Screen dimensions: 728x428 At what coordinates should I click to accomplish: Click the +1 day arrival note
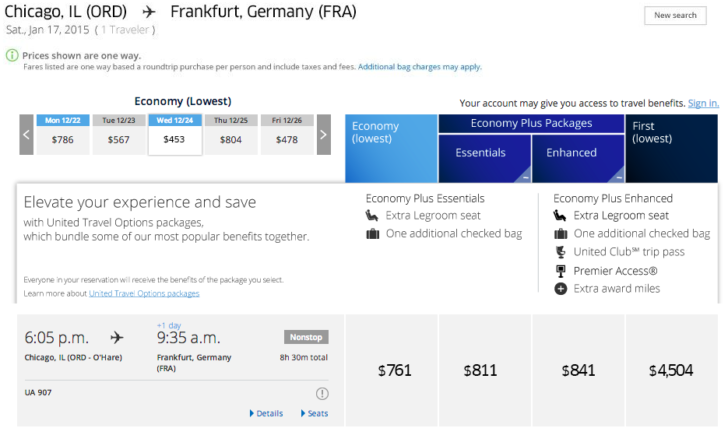(x=169, y=325)
